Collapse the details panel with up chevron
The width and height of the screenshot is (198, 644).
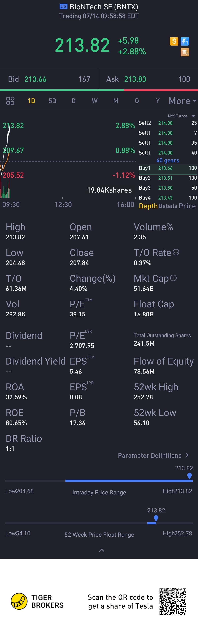102,550
